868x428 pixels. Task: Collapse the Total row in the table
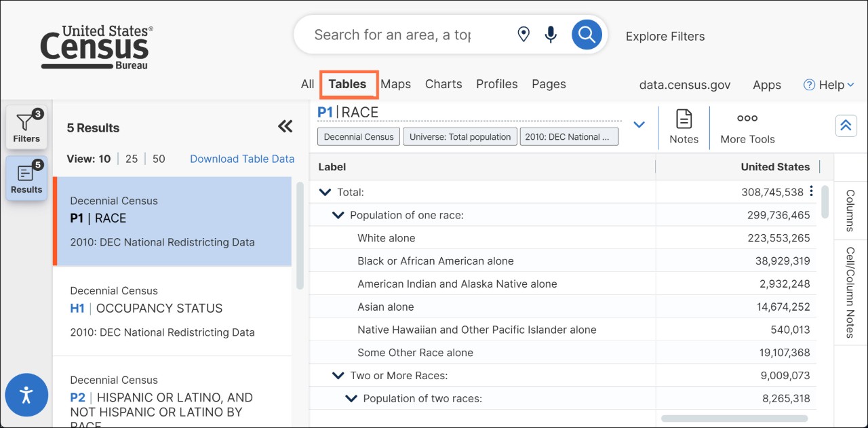click(324, 192)
